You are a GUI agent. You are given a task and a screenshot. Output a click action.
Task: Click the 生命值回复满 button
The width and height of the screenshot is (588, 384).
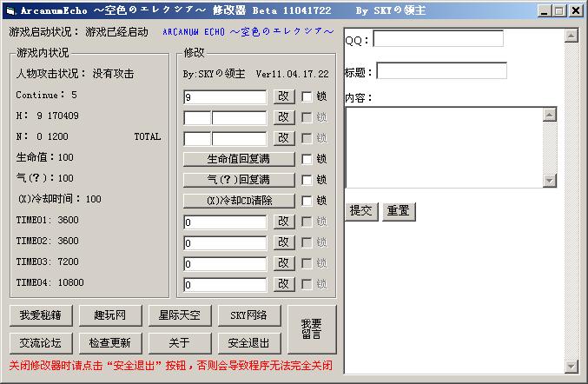tap(239, 159)
